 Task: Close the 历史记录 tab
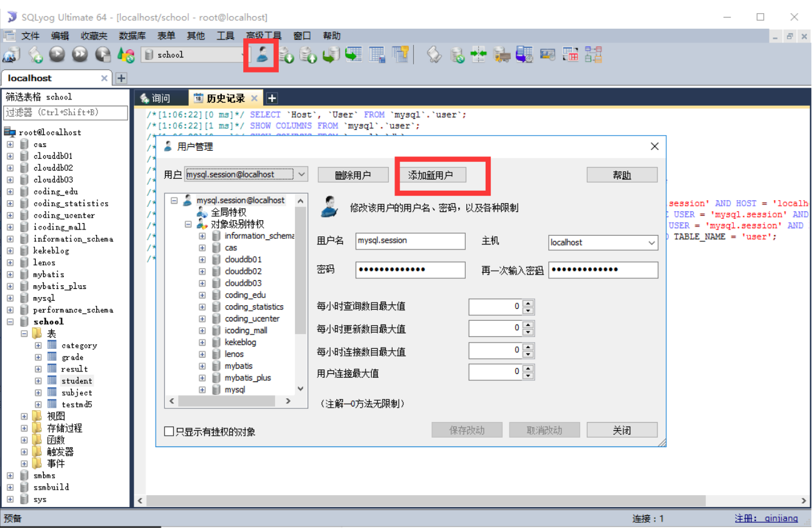pos(254,98)
